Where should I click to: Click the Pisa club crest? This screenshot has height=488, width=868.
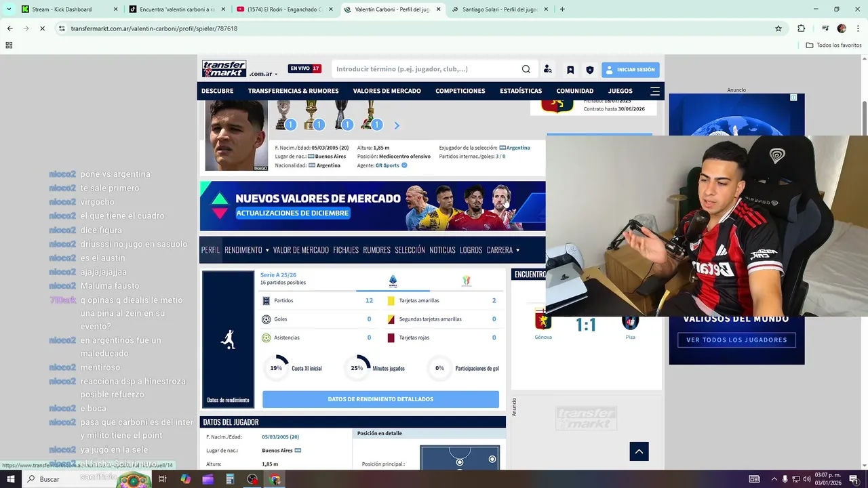pos(631,322)
